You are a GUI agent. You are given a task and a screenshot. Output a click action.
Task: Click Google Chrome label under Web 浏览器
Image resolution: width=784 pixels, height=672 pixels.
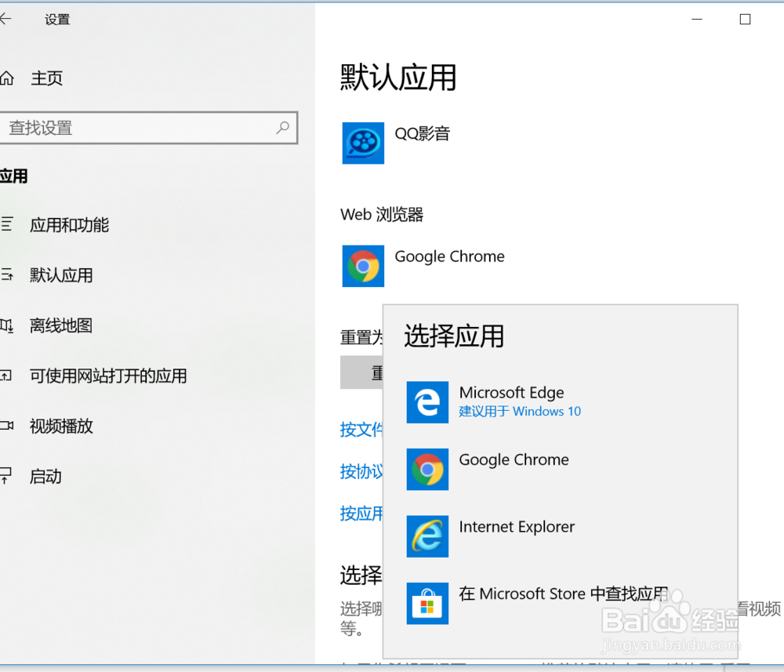[x=449, y=256]
